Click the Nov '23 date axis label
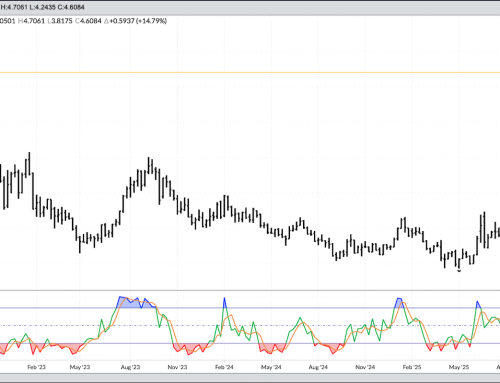Screen dimensions: 500x383 177,367
